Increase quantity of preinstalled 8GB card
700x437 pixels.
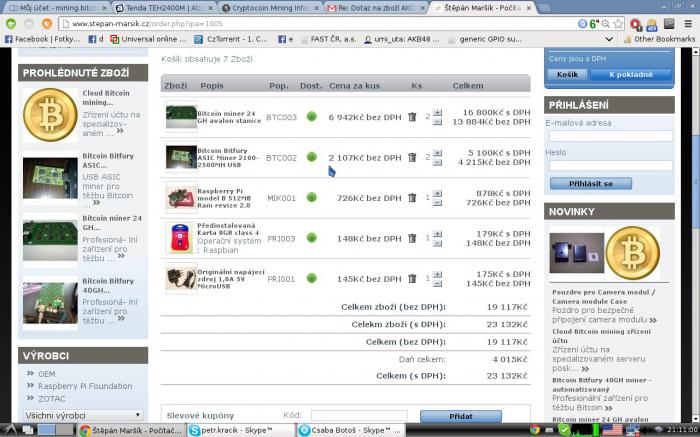click(438, 234)
